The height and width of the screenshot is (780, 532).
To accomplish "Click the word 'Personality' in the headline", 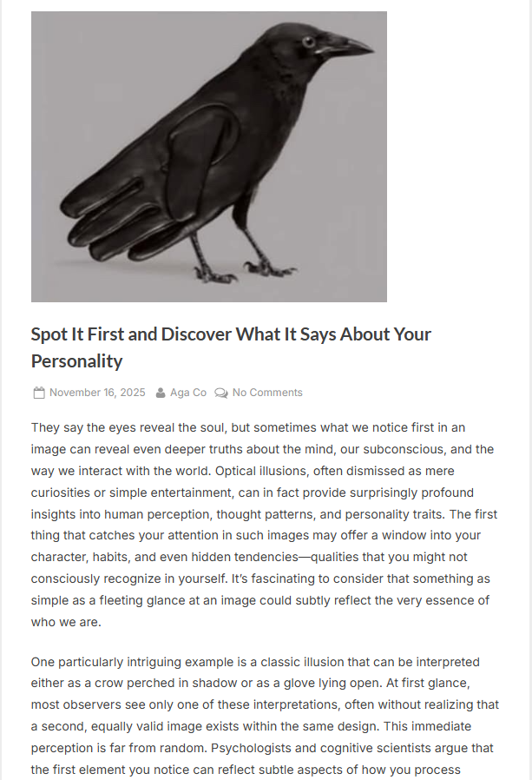I will pyautogui.click(x=76, y=361).
